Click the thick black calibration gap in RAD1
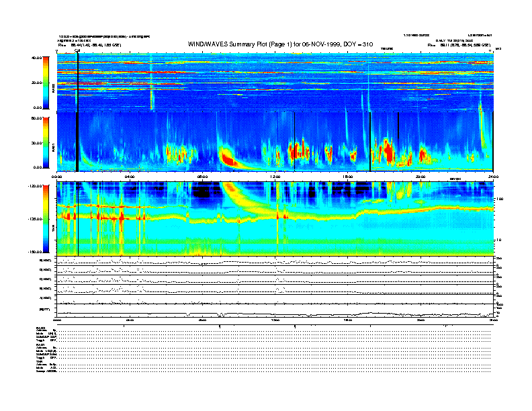 [77, 142]
